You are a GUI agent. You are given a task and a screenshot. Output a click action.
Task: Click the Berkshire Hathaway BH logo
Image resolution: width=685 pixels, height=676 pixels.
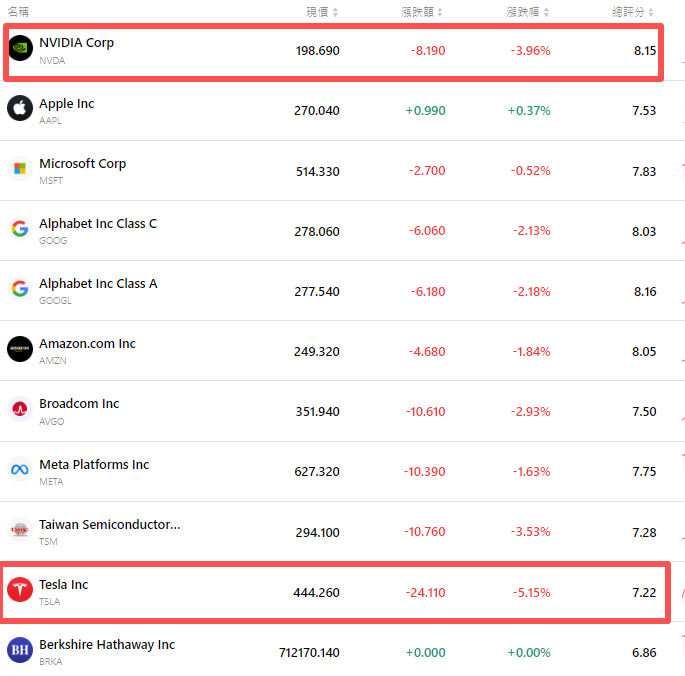pyautogui.click(x=20, y=649)
